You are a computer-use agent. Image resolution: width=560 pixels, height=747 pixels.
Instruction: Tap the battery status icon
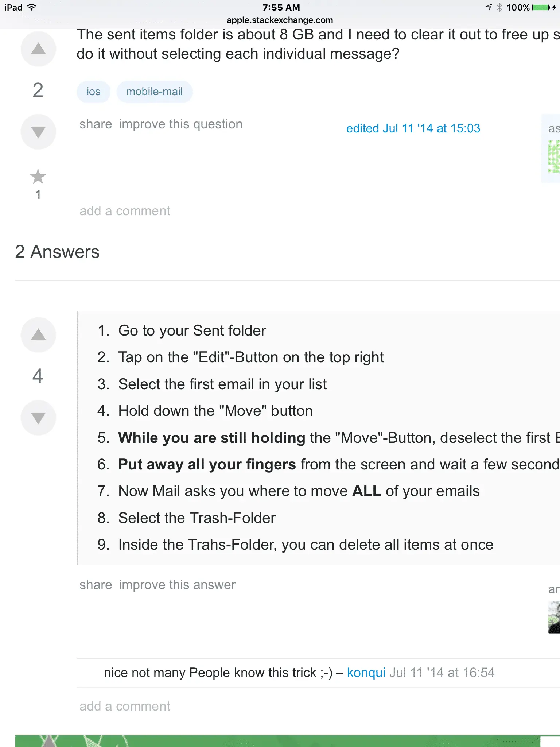coord(541,8)
